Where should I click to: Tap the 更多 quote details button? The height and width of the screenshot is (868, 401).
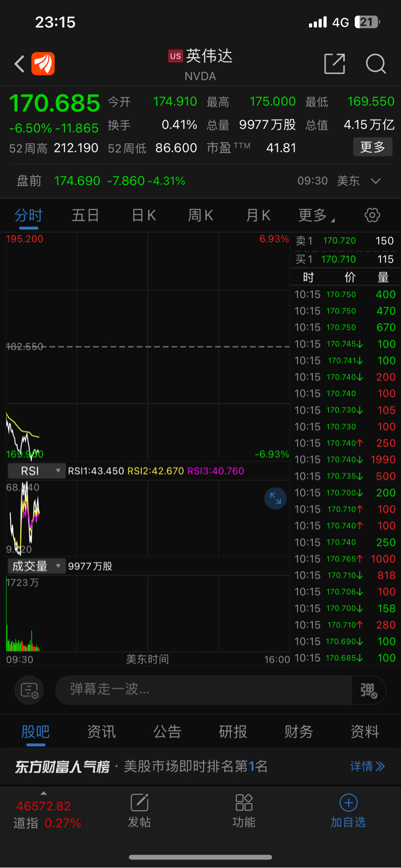[x=373, y=147]
